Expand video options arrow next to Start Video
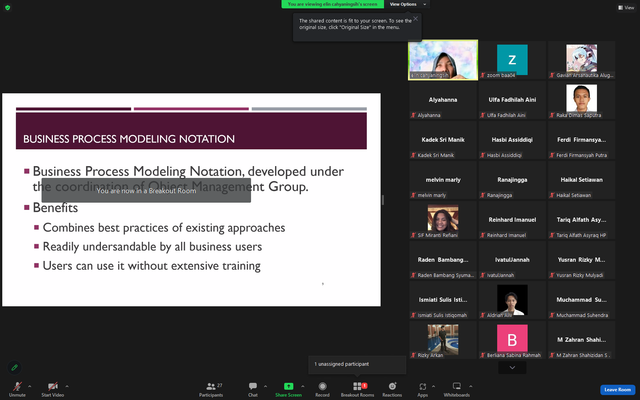This screenshot has width=640, height=400. click(67, 386)
